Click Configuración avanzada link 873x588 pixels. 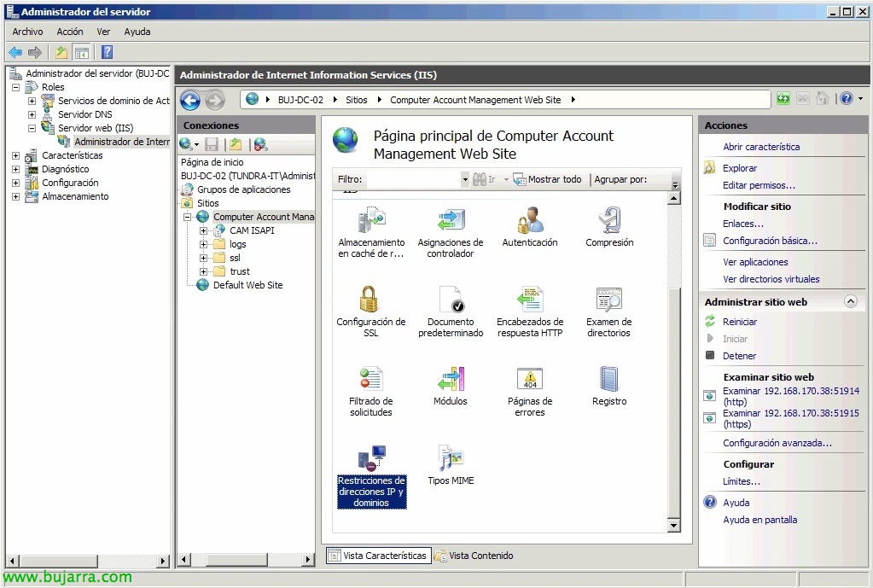click(777, 443)
